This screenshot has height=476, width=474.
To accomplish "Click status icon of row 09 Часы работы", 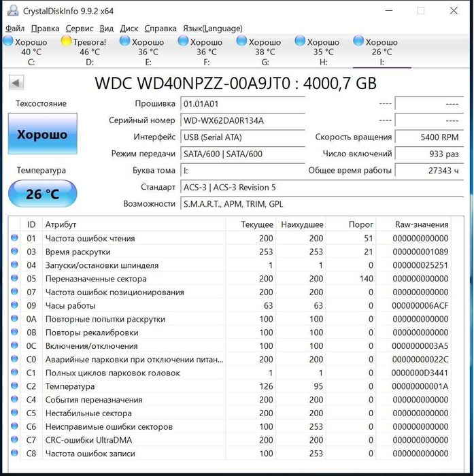I will [x=14, y=305].
